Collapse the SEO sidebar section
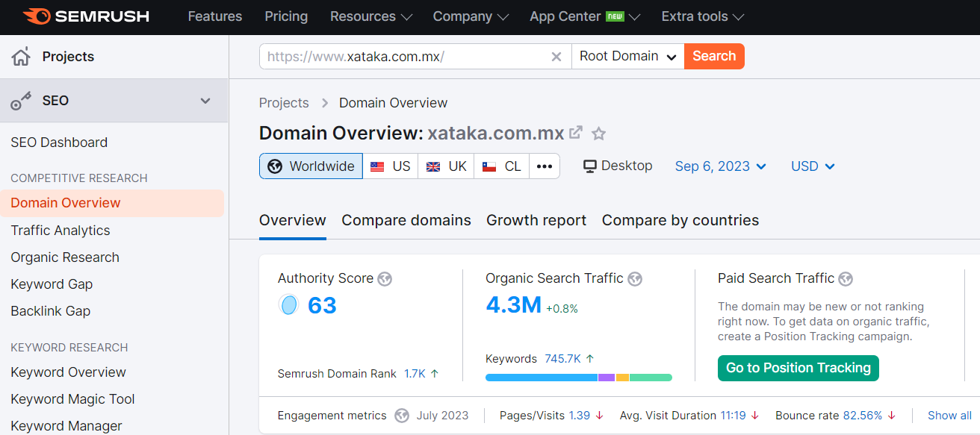The image size is (980, 435). [205, 101]
